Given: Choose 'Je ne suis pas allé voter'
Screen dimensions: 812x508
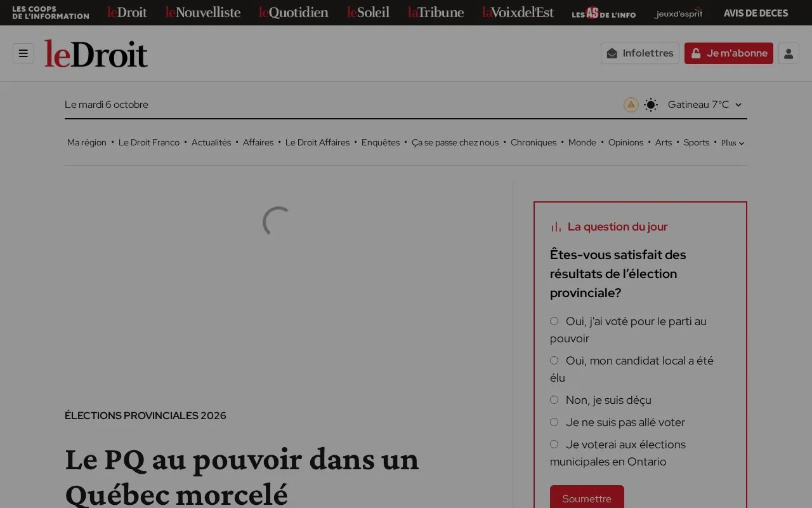Looking at the screenshot, I should pyautogui.click(x=554, y=422).
